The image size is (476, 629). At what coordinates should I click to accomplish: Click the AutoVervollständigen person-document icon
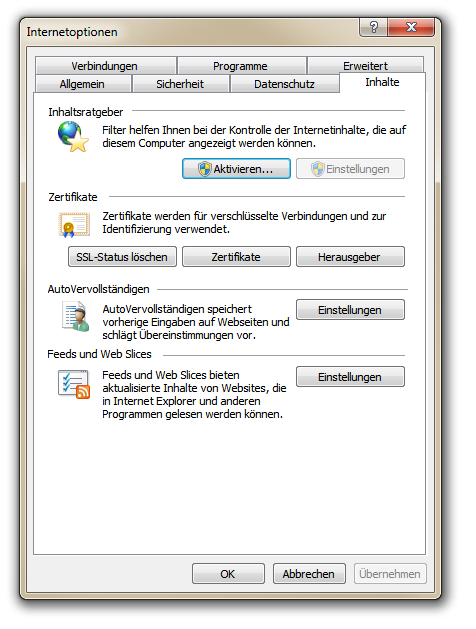pyautogui.click(x=76, y=317)
